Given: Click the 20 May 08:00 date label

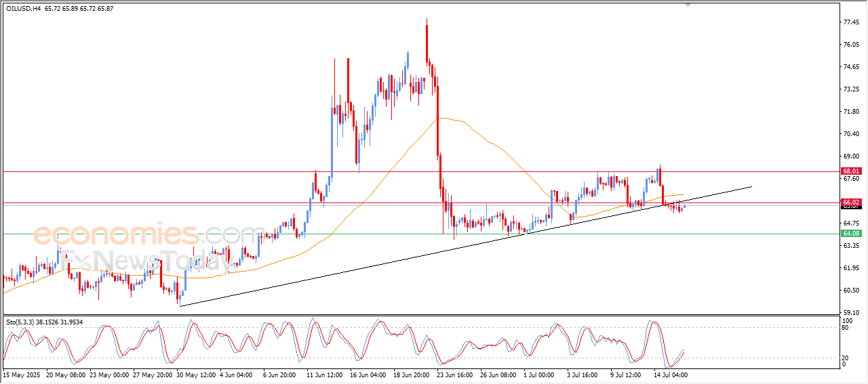Looking at the screenshot, I should coord(66,375).
